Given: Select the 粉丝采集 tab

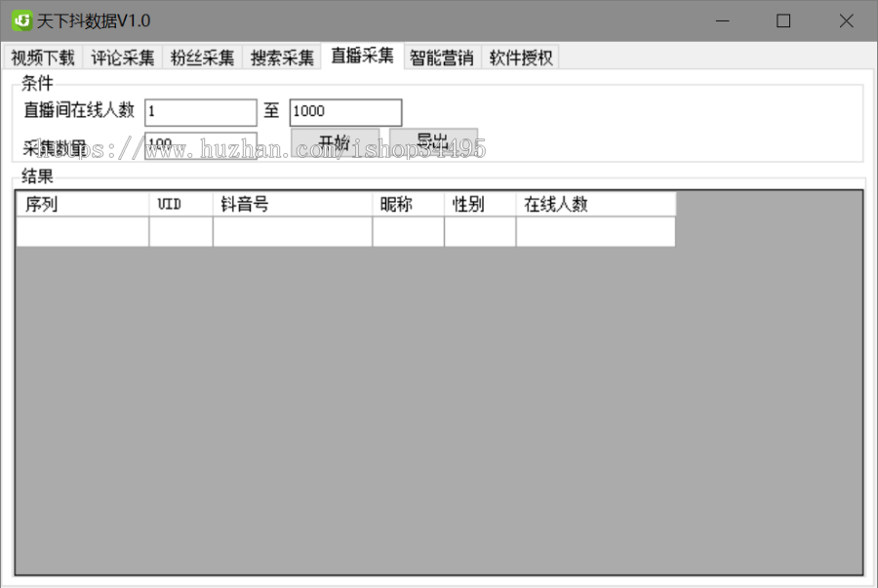Looking at the screenshot, I should (x=202, y=58).
